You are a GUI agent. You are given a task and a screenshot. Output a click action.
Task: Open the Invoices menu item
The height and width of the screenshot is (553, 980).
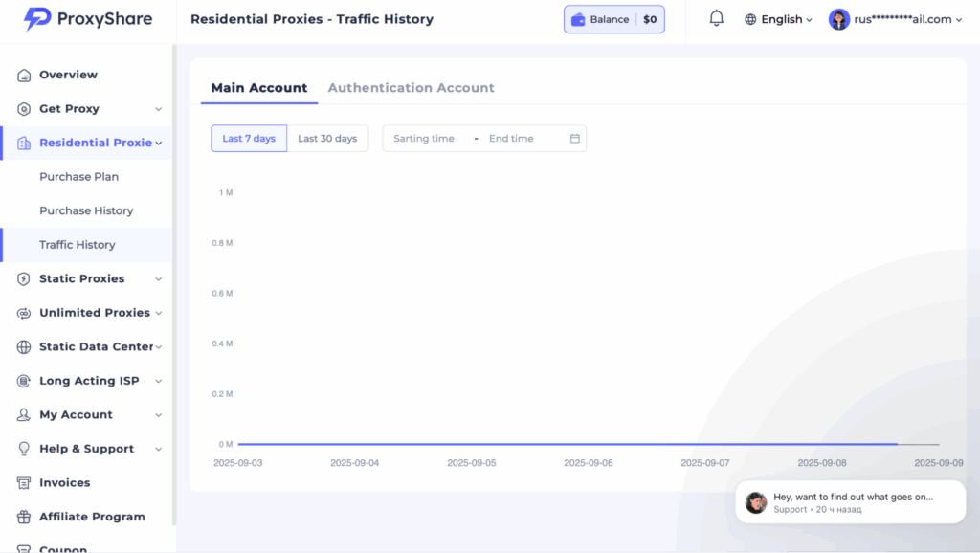pos(86,483)
